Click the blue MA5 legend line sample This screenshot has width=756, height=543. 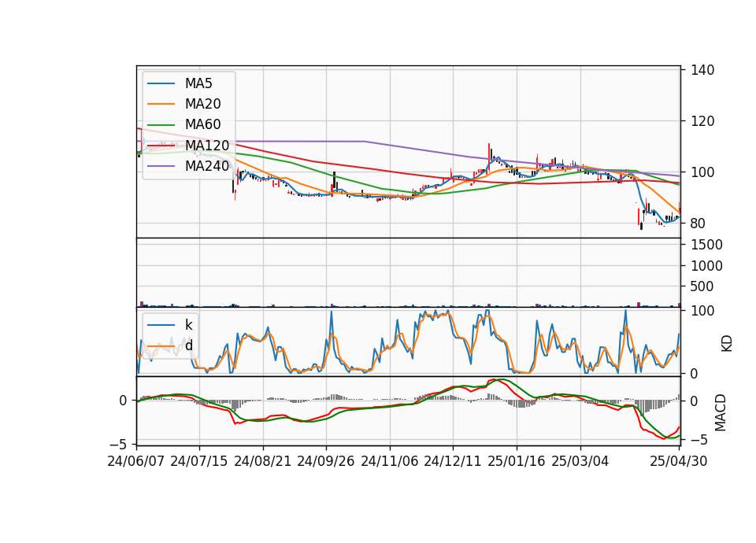[161, 84]
